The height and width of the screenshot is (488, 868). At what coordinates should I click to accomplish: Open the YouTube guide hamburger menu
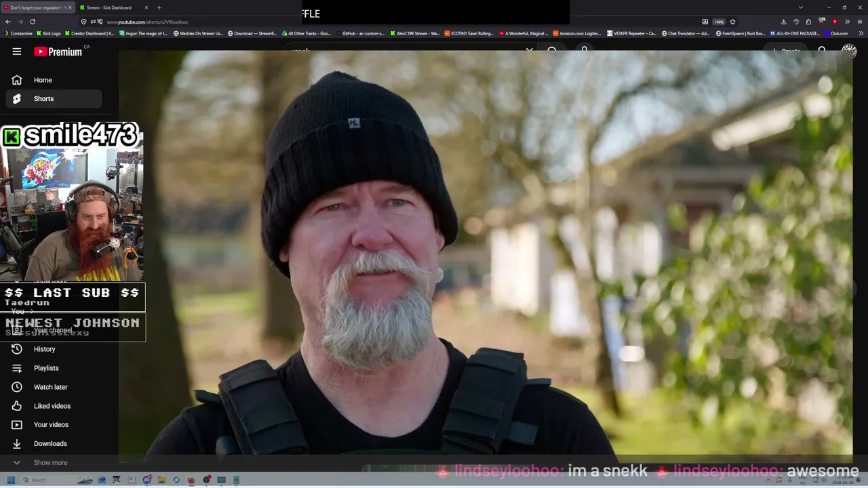click(x=17, y=52)
